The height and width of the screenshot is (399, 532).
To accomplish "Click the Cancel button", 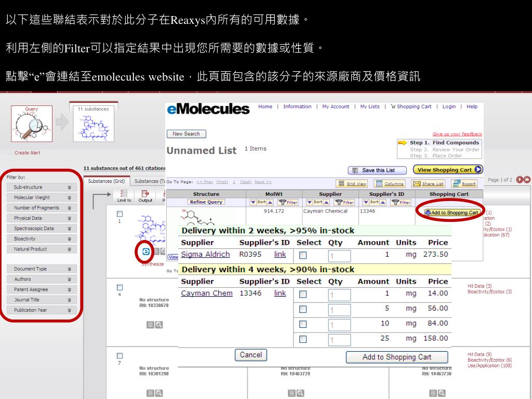I will [x=251, y=355].
